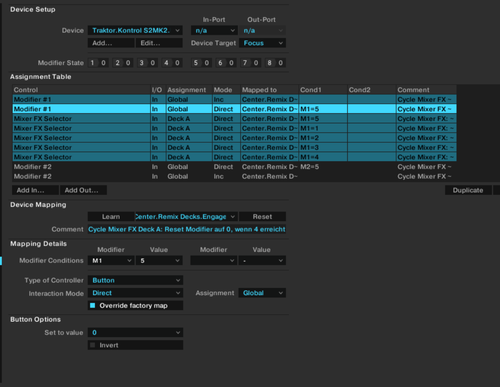Click Modifier State 8 value box

pos(281,63)
